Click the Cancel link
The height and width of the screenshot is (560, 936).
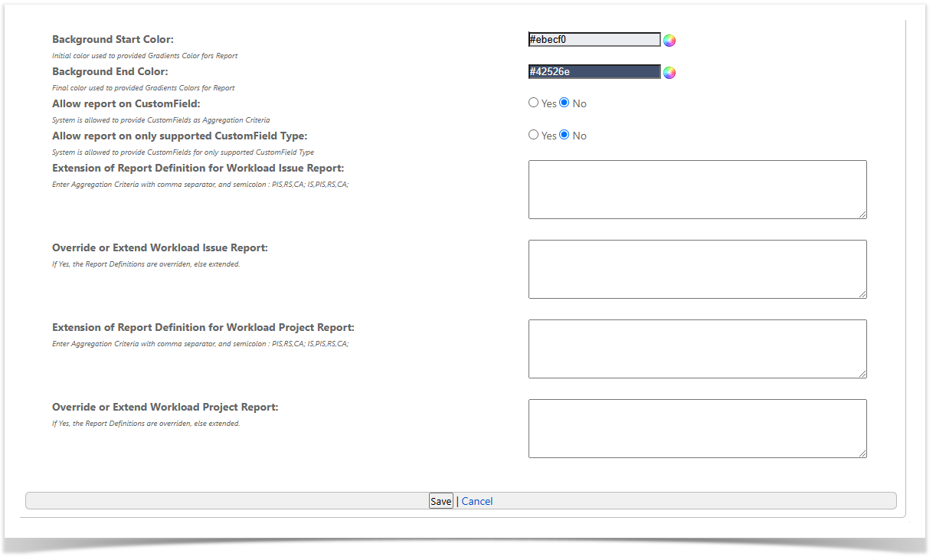pyautogui.click(x=477, y=501)
